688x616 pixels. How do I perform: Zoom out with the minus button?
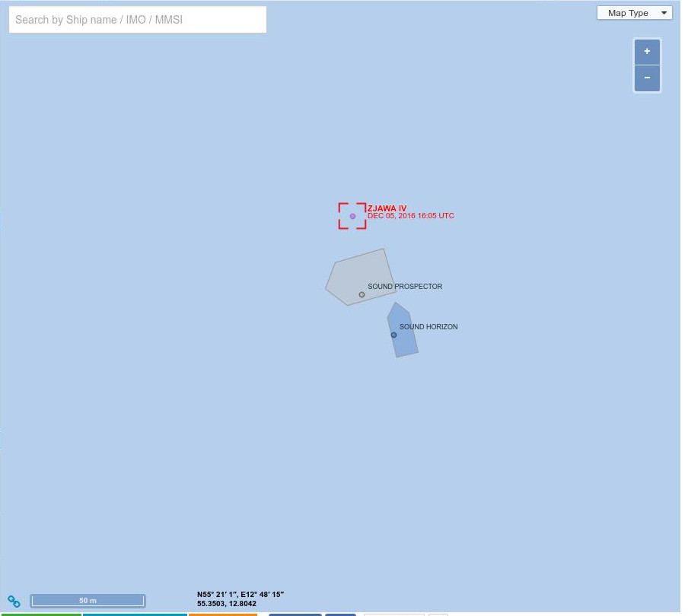[647, 78]
